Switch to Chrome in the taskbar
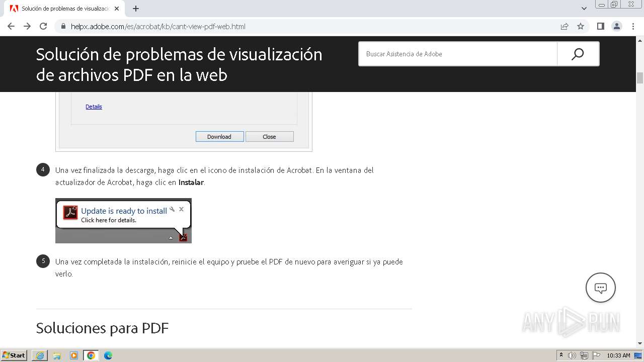The height and width of the screenshot is (362, 644). [91, 355]
